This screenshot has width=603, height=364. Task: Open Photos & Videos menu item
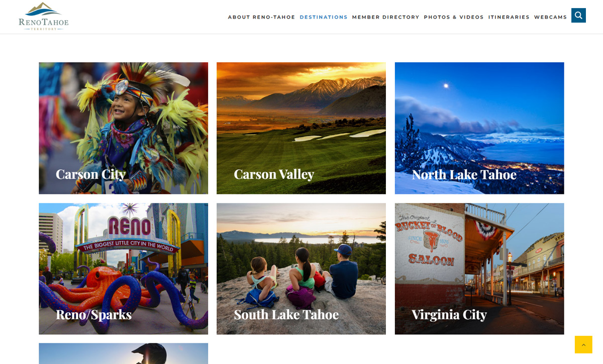(x=454, y=17)
